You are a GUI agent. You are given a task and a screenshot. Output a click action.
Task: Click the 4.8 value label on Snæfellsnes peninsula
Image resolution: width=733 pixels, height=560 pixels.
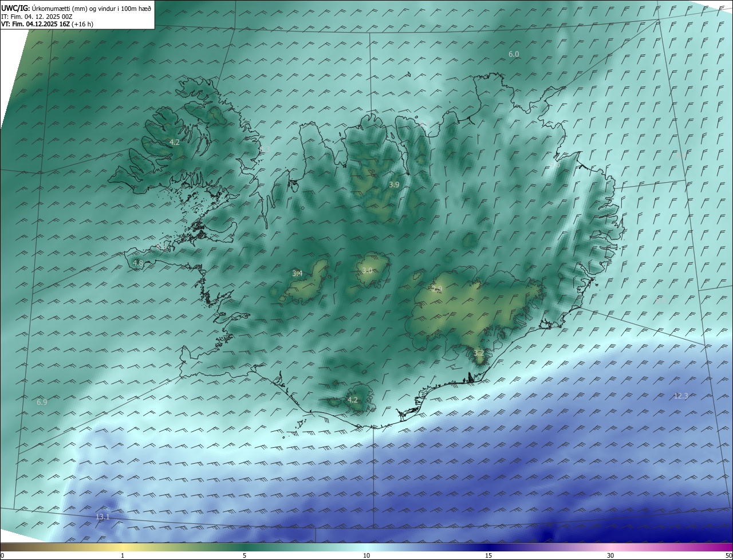click(x=138, y=263)
